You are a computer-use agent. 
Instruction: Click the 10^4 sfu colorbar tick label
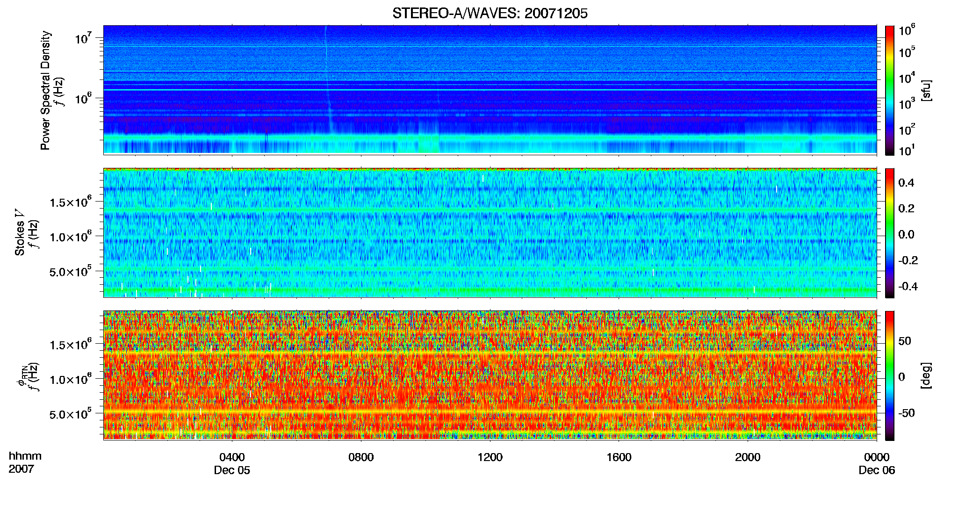[907, 77]
